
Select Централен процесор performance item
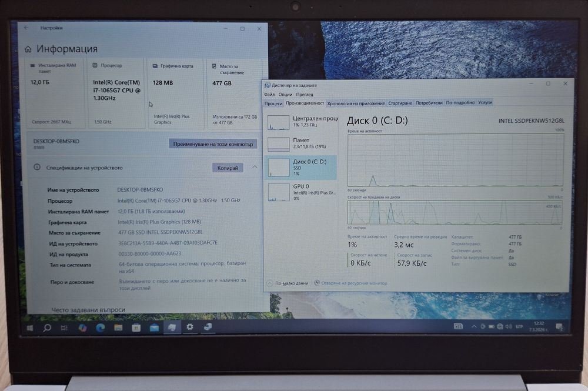click(x=302, y=122)
